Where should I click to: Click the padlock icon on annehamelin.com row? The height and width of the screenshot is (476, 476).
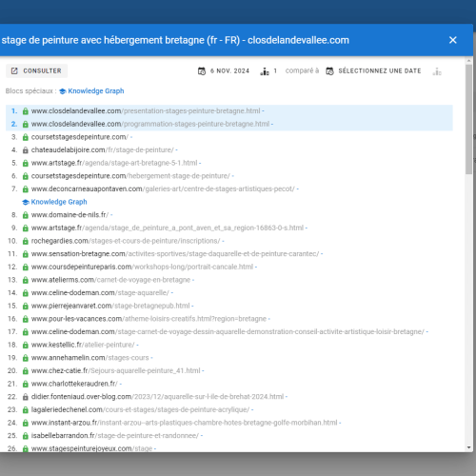26,358
